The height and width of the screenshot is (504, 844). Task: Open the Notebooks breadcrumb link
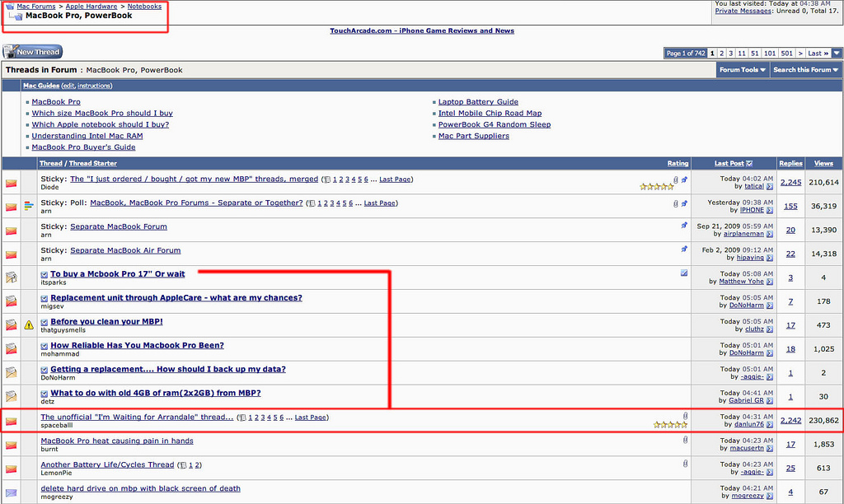pos(144,7)
